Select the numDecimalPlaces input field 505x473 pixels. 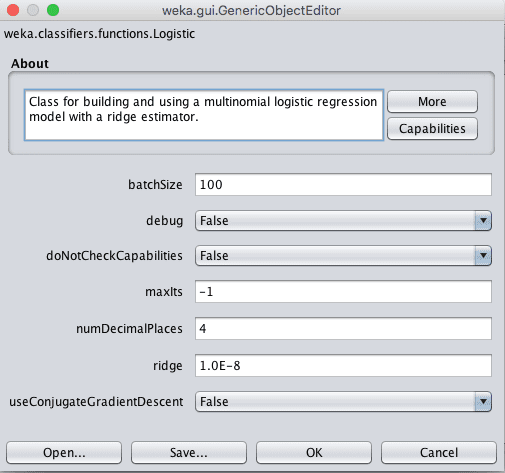pyautogui.click(x=343, y=329)
